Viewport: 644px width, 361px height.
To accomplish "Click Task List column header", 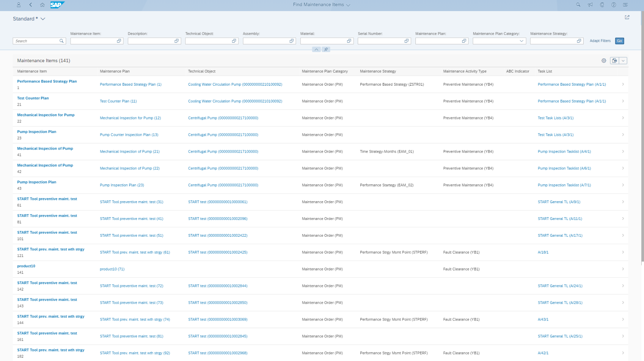I will [545, 72].
